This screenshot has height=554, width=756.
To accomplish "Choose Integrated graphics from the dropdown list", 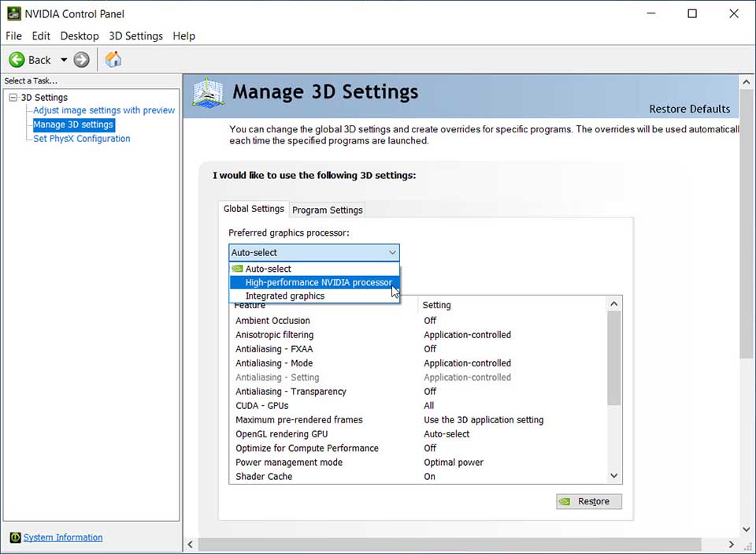I will click(314, 296).
